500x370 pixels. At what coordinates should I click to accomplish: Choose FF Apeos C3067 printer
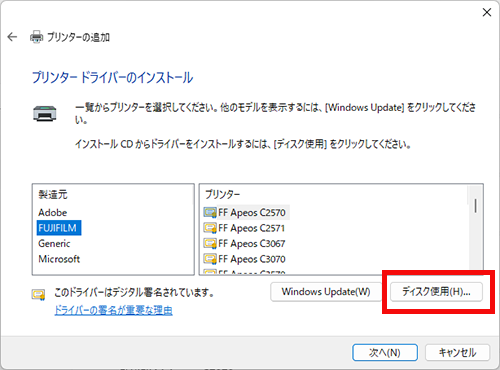pyautogui.click(x=252, y=243)
